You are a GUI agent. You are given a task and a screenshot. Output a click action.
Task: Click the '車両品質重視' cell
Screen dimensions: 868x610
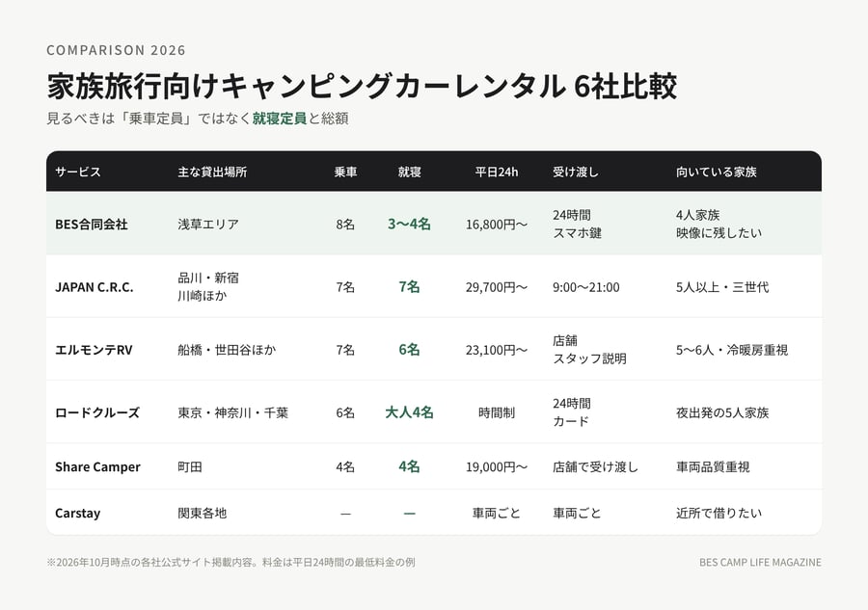coord(713,466)
